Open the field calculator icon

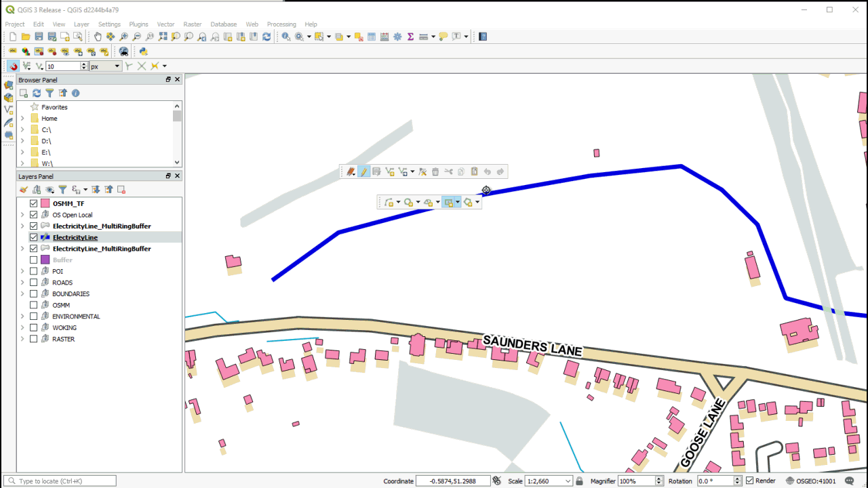coord(384,37)
